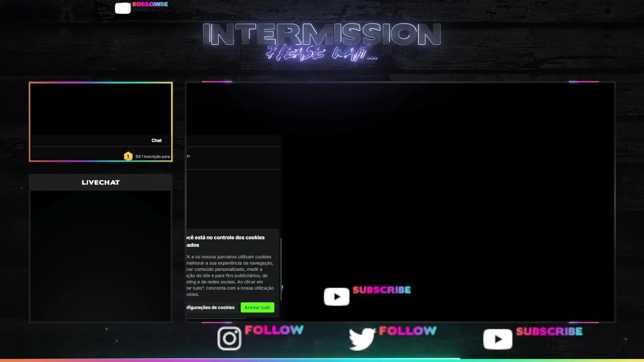This screenshot has height=362, width=644.
Task: Click the small YouTube icon at the top
Action: pyautogui.click(x=123, y=8)
